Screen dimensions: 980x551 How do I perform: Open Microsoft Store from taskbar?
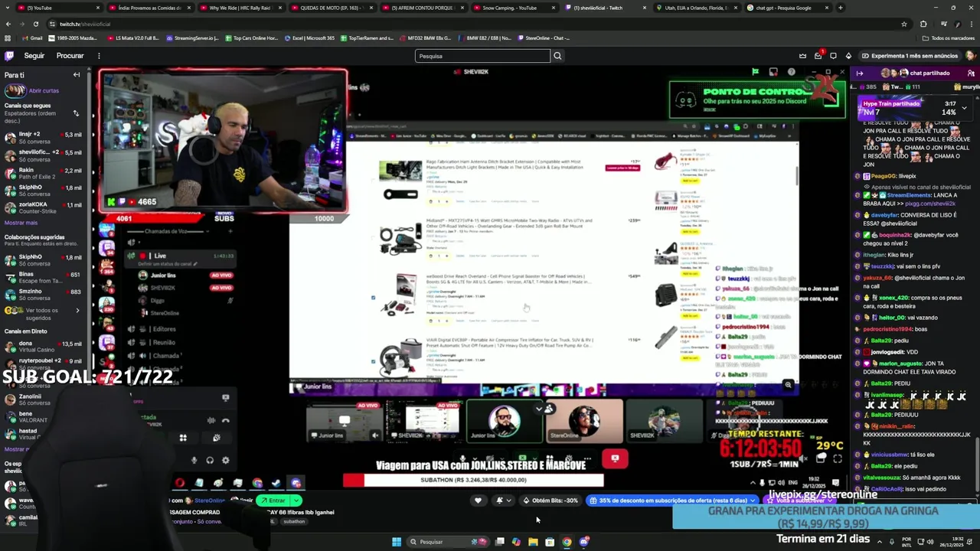(550, 542)
